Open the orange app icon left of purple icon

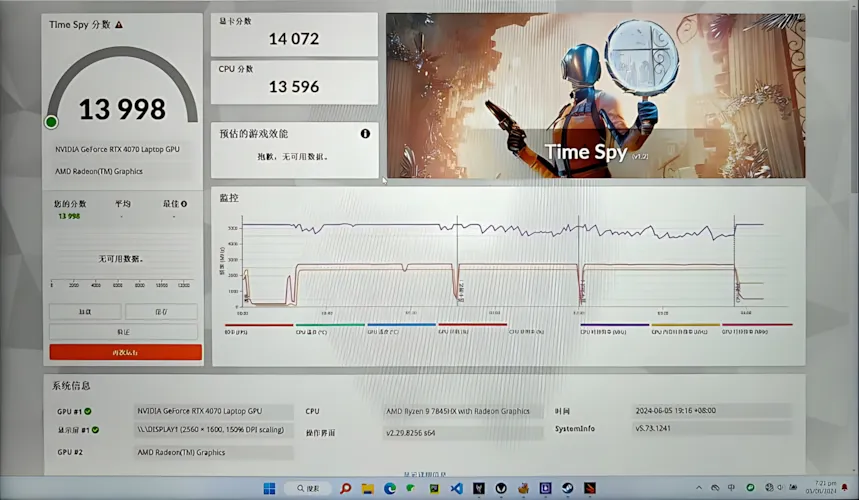pyautogui.click(x=523, y=488)
